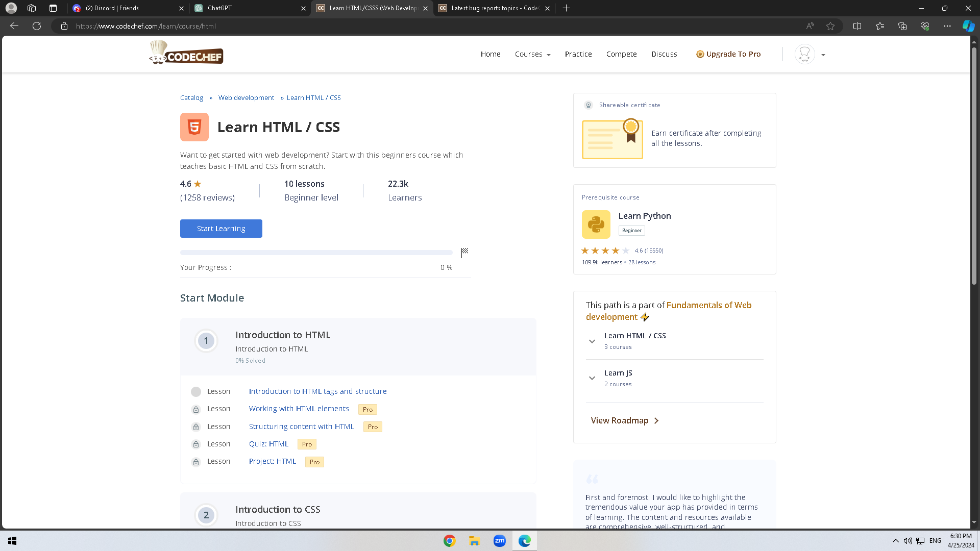The image size is (980, 551).
Task: Open the Practice menu item
Action: click(x=578, y=54)
